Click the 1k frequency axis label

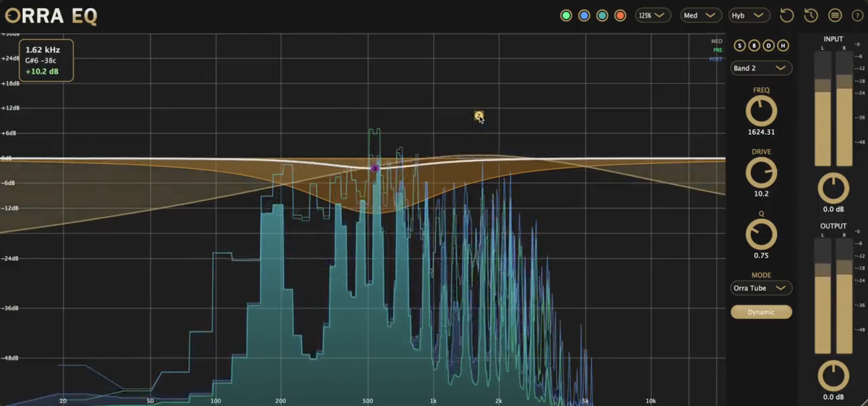(x=433, y=401)
